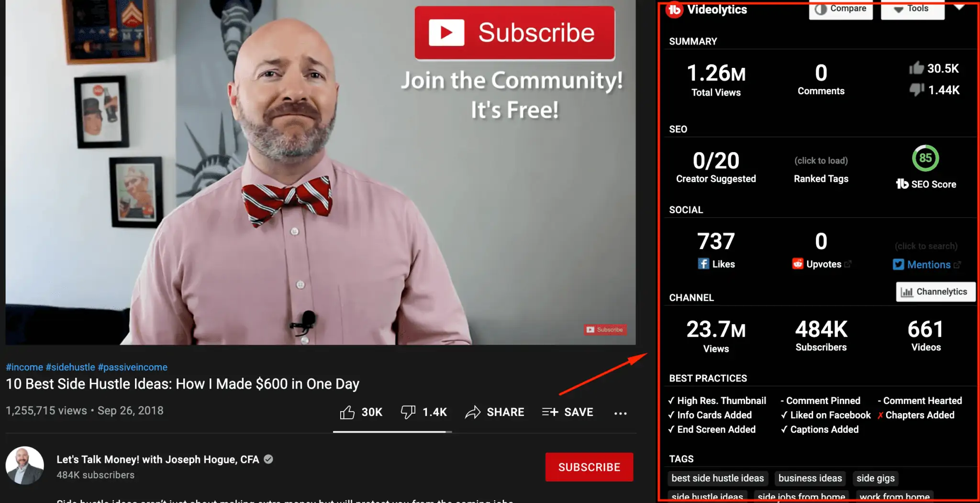This screenshot has width=980, height=503.
Task: Click the thumbs-down dislike icon
Action: click(408, 412)
